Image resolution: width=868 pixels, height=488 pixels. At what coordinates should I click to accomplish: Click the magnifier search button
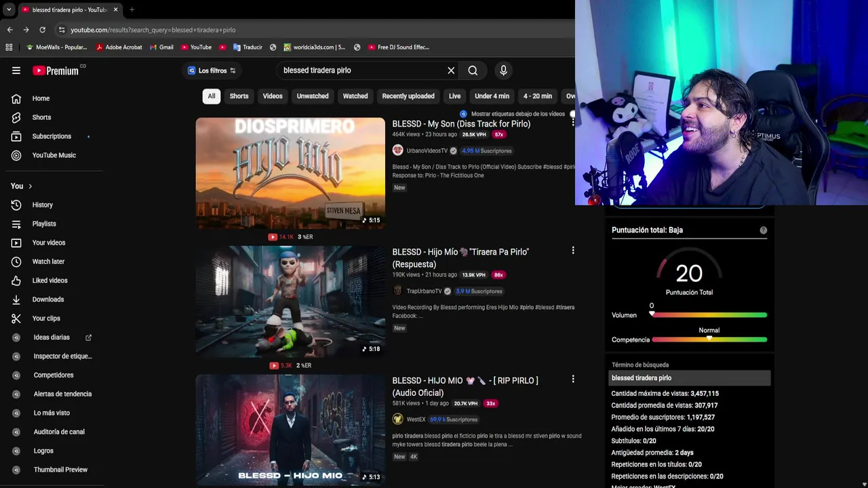click(x=473, y=70)
